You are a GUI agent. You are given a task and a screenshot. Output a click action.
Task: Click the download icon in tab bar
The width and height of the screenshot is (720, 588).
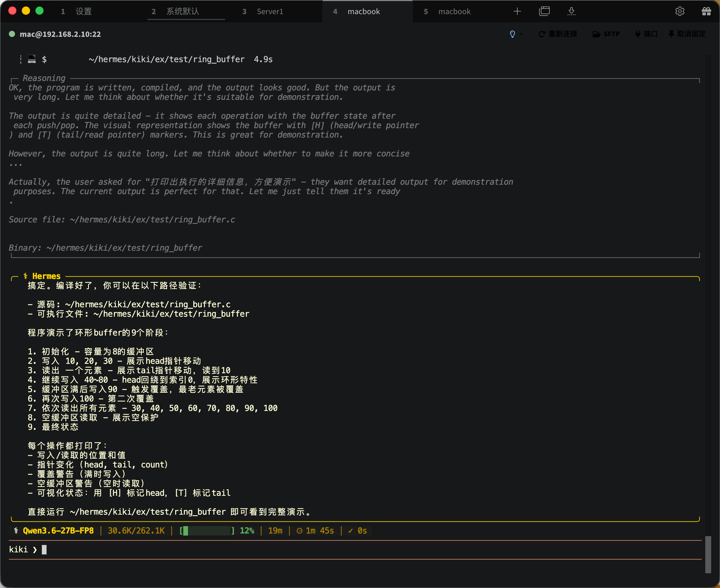571,11
